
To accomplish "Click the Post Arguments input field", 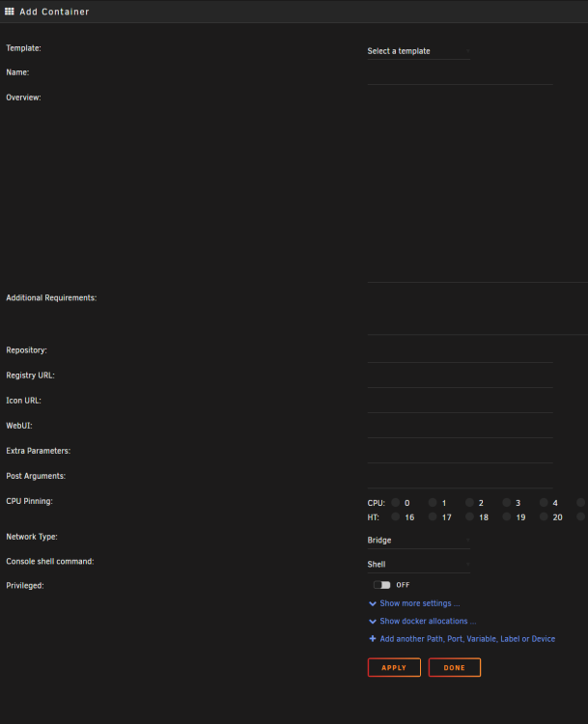I will click(460, 480).
